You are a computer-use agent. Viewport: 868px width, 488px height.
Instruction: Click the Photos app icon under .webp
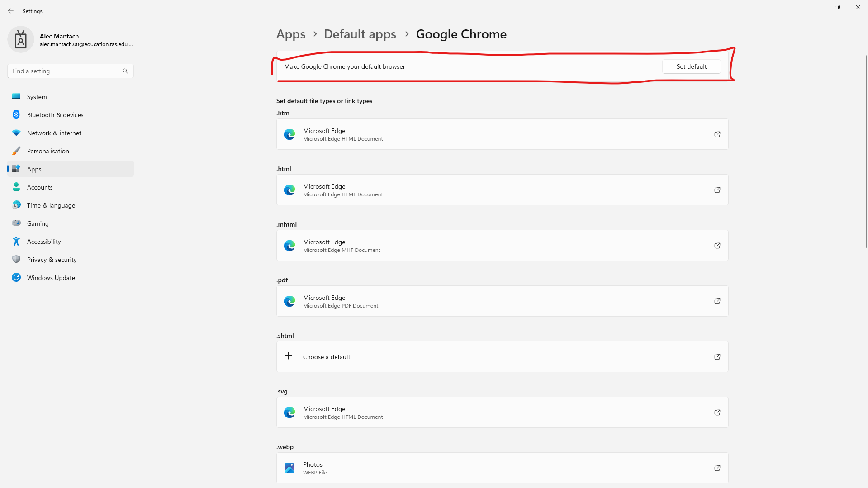click(289, 468)
